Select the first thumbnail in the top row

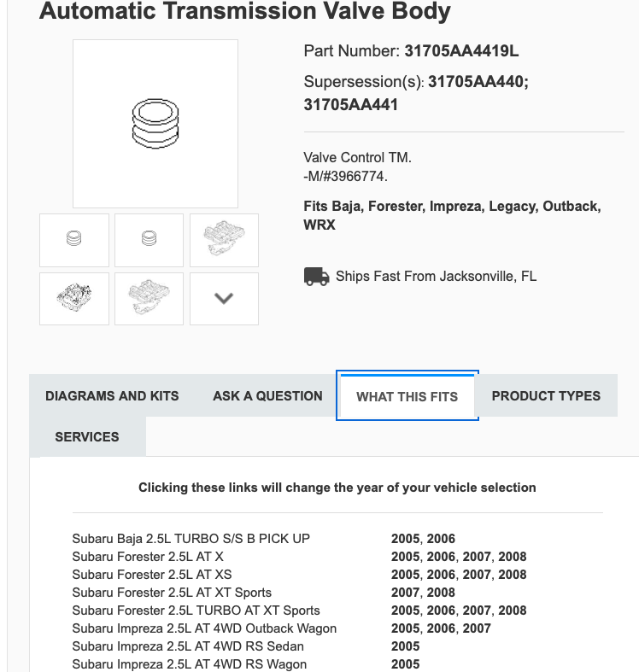click(x=74, y=240)
